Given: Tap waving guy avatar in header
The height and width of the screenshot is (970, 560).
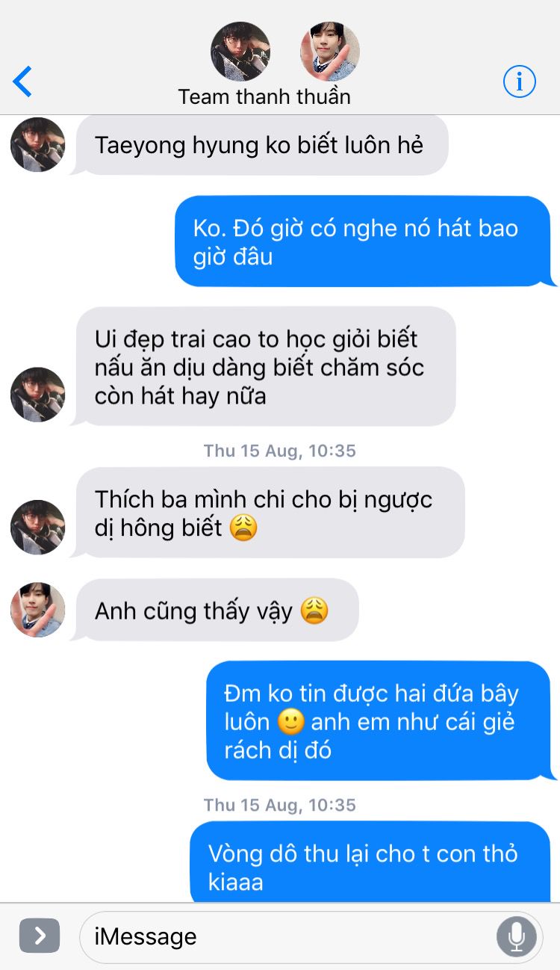Looking at the screenshot, I should [x=329, y=52].
